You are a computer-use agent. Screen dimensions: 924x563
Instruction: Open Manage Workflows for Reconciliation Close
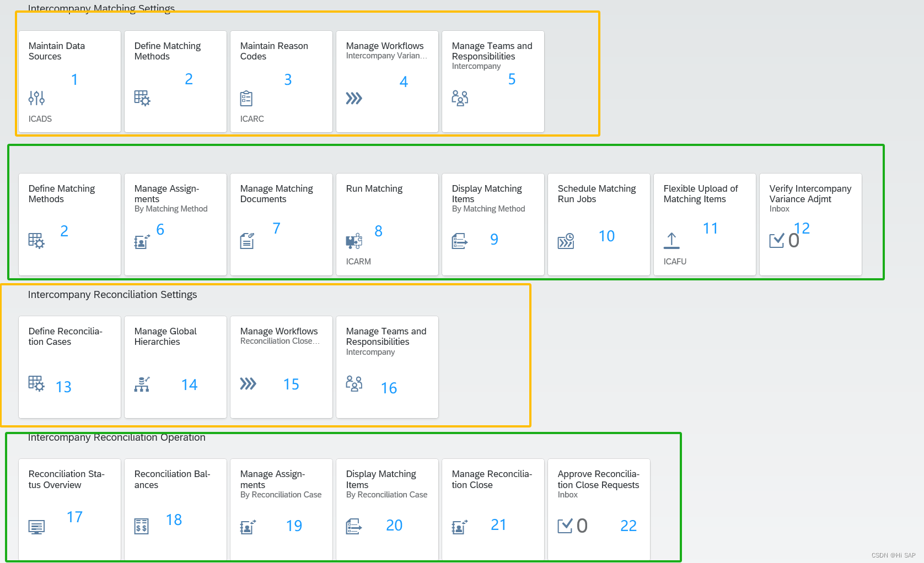[281, 366]
